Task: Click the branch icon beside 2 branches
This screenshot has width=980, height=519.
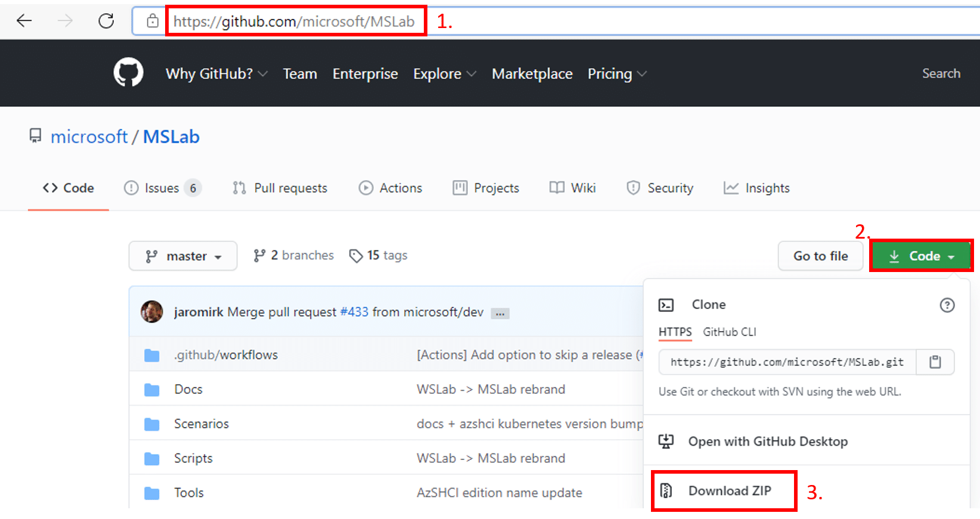Action: (259, 255)
